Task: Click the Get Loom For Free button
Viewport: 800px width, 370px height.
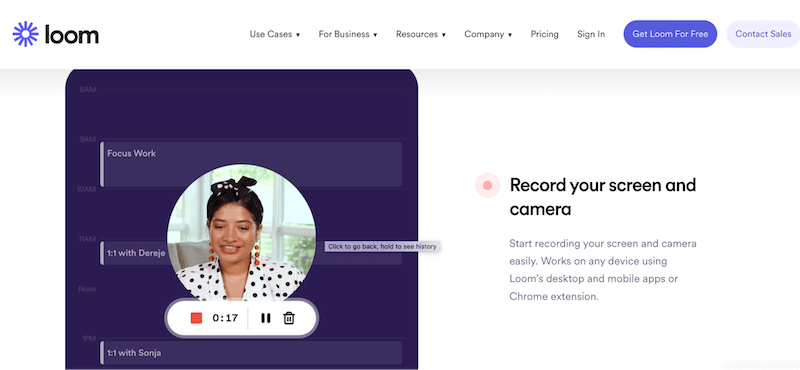Action: pyautogui.click(x=670, y=34)
